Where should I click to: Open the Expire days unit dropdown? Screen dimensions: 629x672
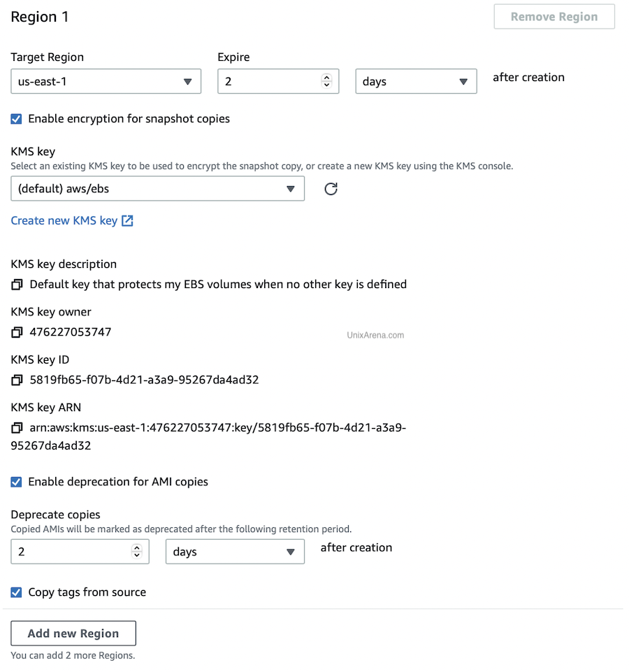[x=416, y=81]
